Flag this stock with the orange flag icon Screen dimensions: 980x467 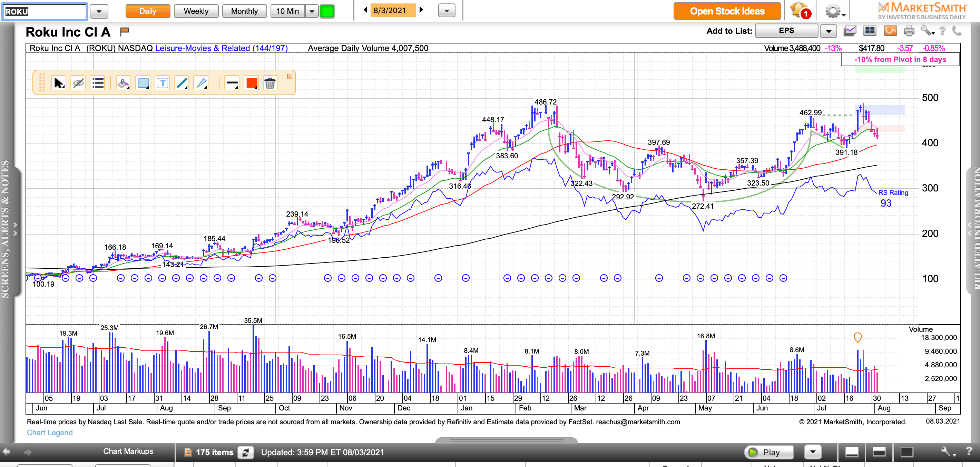pyautogui.click(x=125, y=32)
